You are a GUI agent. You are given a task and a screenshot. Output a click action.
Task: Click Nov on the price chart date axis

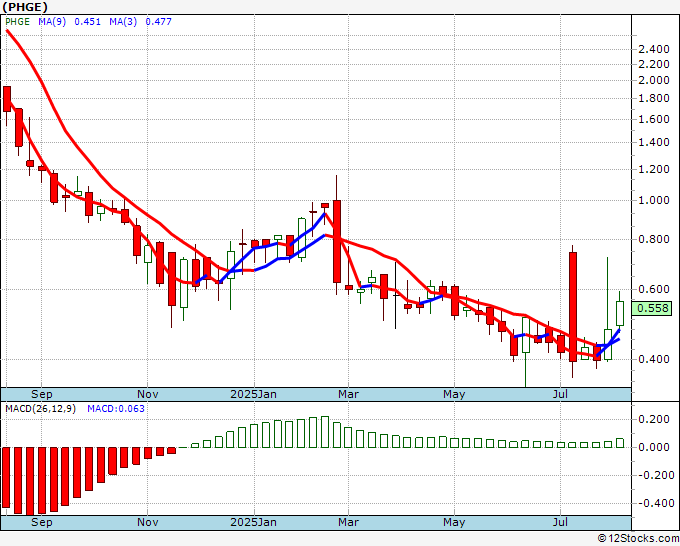(147, 394)
